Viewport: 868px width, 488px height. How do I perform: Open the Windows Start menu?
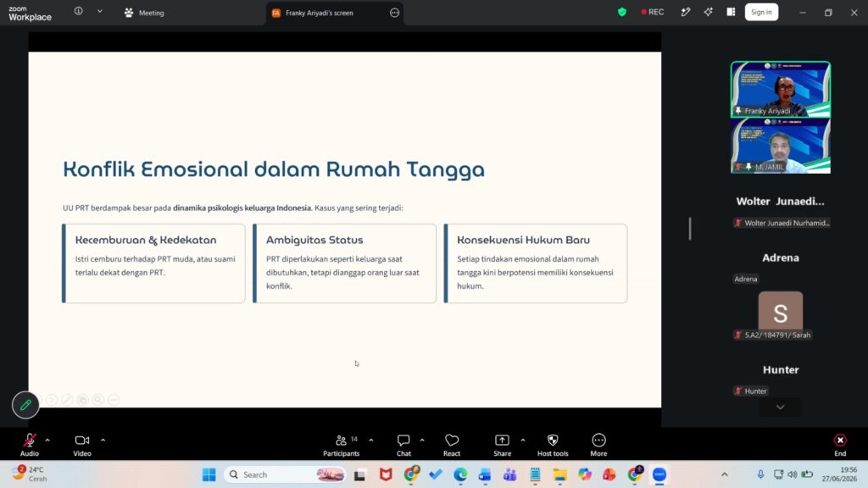209,474
